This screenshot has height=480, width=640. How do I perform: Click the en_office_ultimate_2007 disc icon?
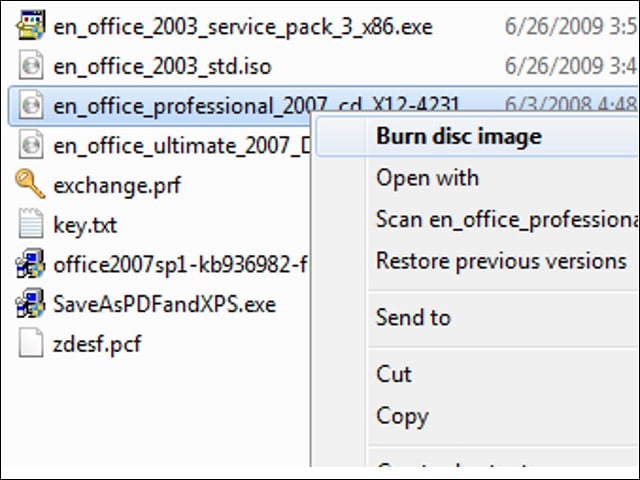[x=31, y=144]
